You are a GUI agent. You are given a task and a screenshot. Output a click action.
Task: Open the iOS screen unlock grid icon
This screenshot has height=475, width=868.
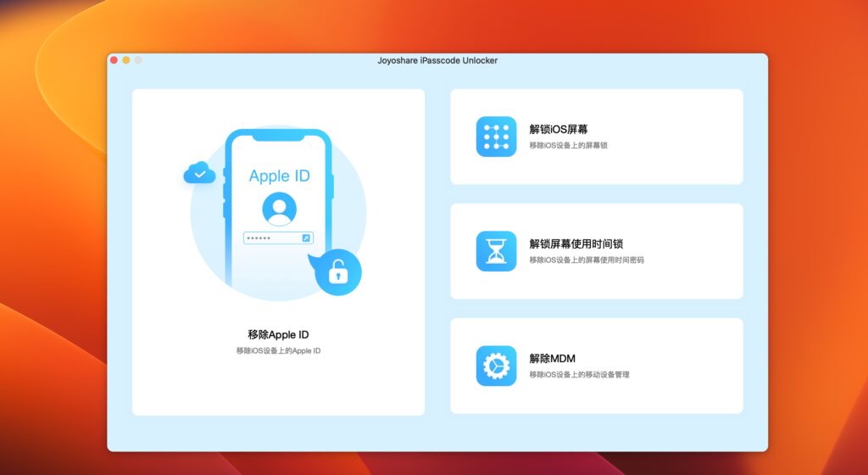[496, 137]
